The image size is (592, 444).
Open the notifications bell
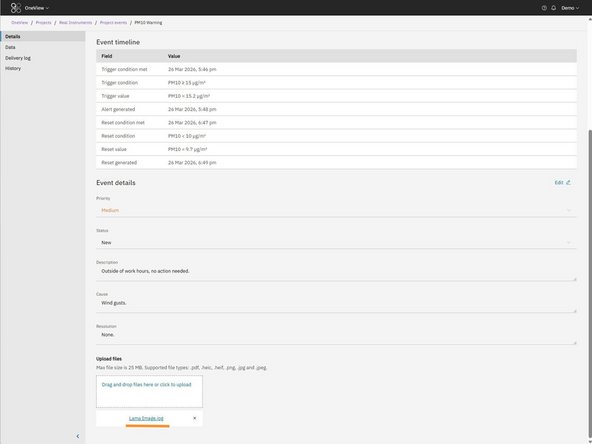pos(553,8)
